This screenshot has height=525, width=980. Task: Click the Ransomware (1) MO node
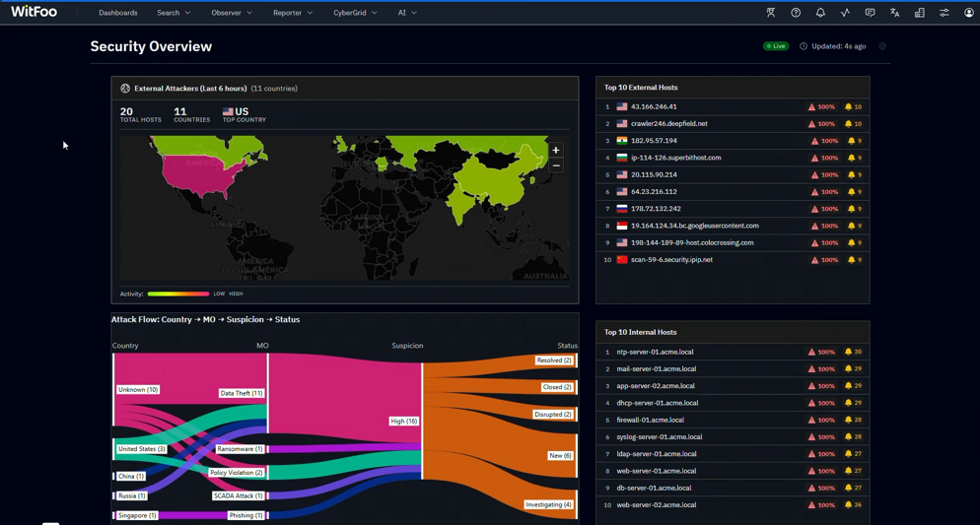coord(240,449)
